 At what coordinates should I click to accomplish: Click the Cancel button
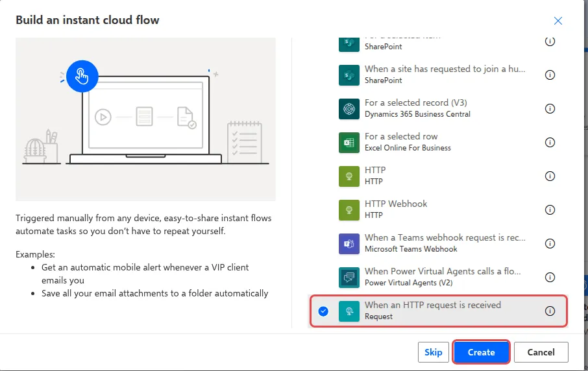tap(541, 352)
